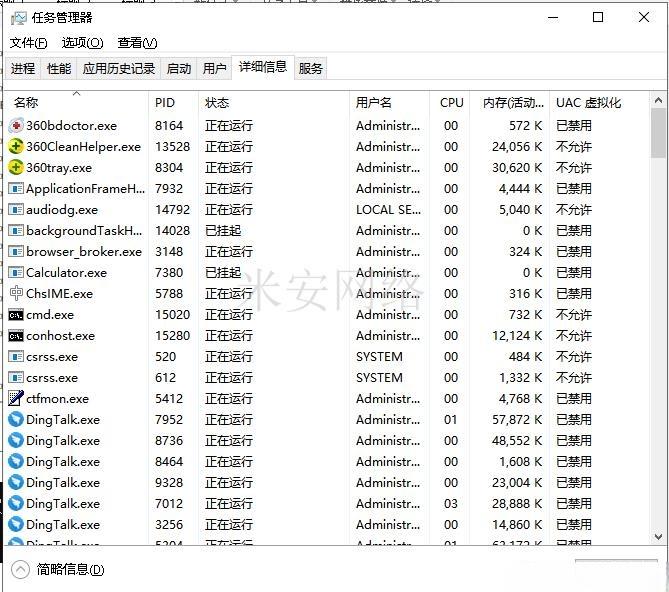The width and height of the screenshot is (669, 592).
Task: Click the scrollbar down arrow
Action: click(658, 537)
